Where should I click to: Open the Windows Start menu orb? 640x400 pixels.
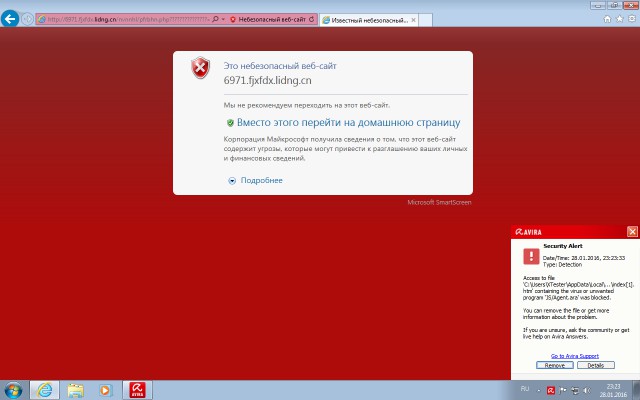coord(13,390)
